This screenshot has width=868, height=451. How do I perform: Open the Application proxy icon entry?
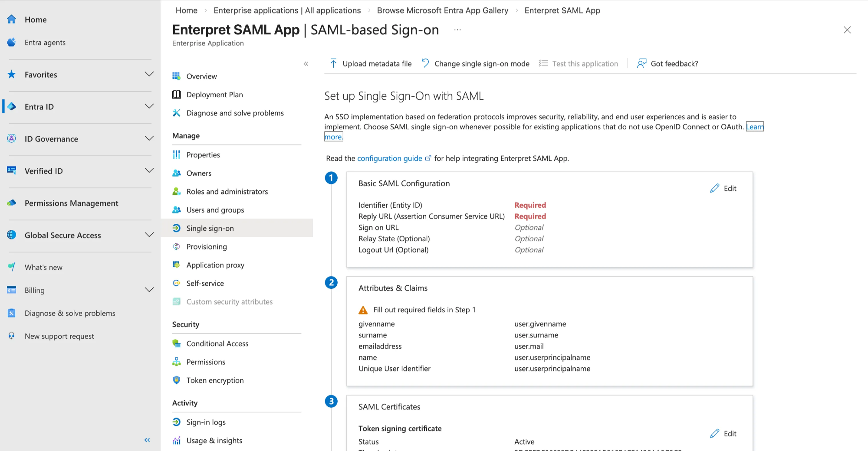coord(177,265)
